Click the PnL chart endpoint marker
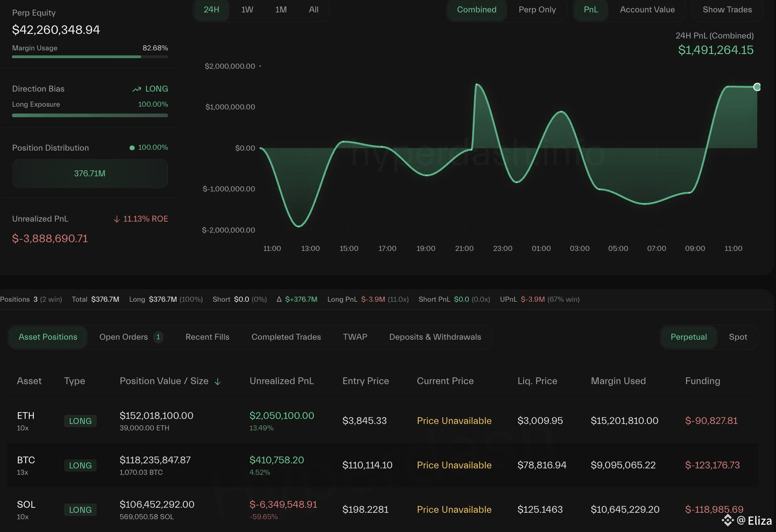 (x=757, y=87)
